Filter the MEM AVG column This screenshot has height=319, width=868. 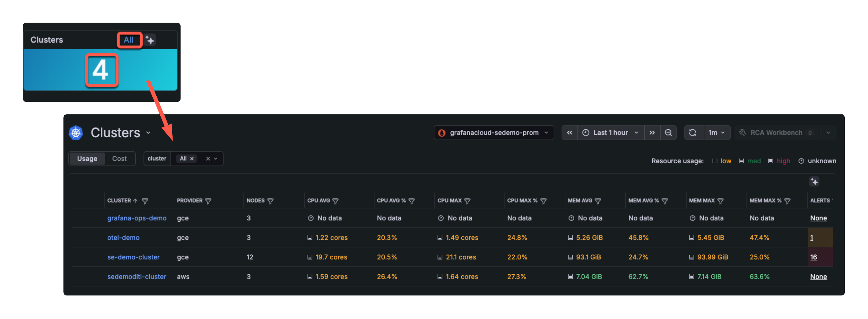pos(598,201)
